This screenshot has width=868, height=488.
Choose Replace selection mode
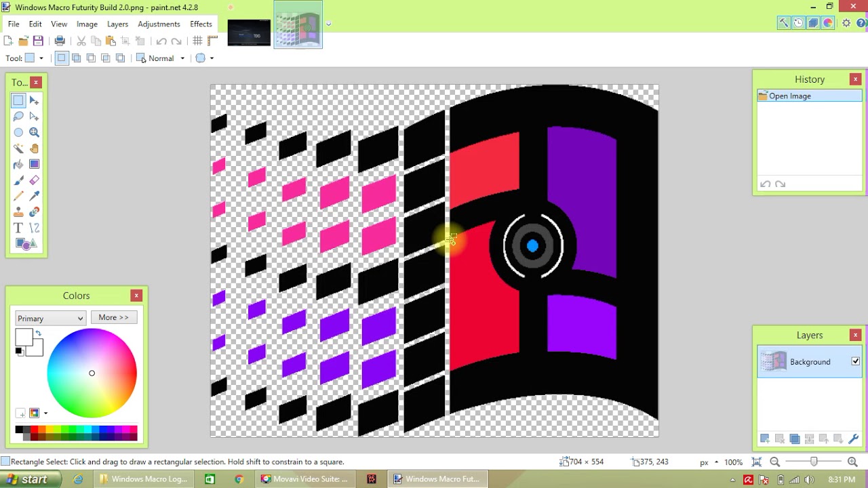point(61,58)
